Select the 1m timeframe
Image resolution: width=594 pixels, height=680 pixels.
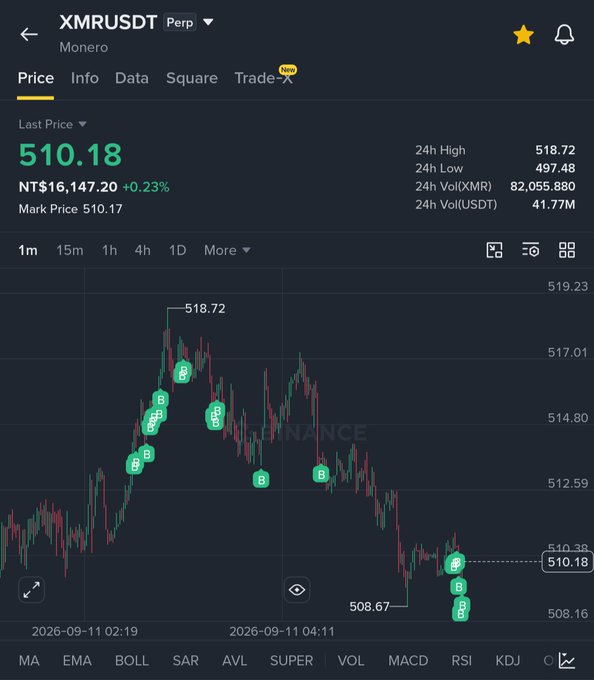(28, 250)
